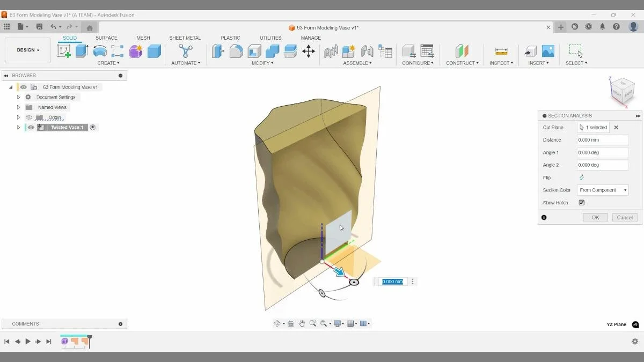The width and height of the screenshot is (644, 362).
Task: Select the Measure tool under Inspect
Action: coord(501,51)
